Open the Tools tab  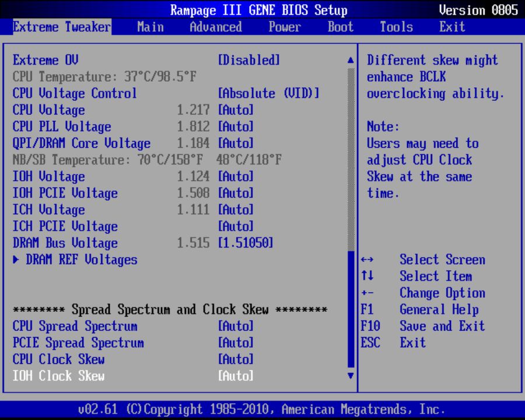397,27
